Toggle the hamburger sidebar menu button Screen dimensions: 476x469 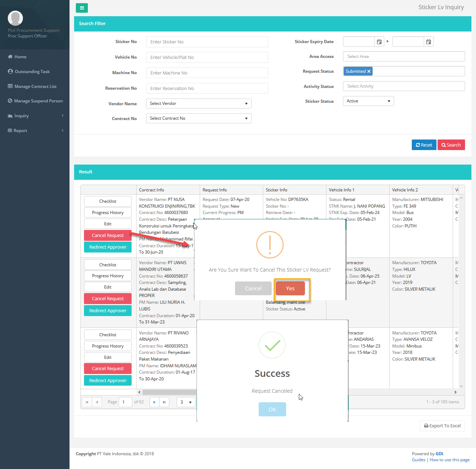tap(82, 8)
